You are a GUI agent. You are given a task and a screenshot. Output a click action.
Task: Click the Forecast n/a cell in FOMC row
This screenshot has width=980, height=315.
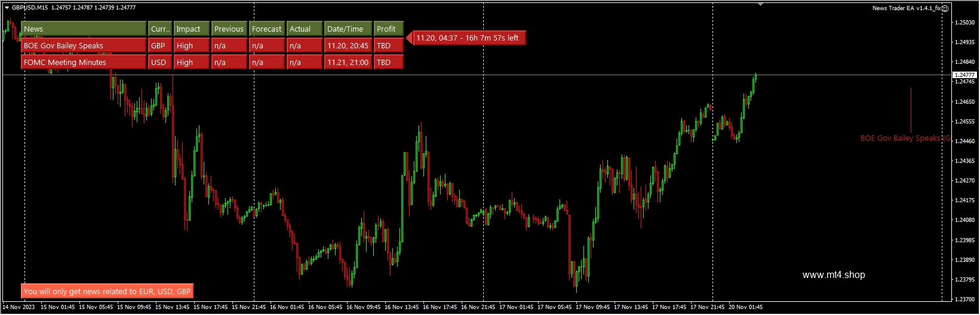pyautogui.click(x=266, y=62)
